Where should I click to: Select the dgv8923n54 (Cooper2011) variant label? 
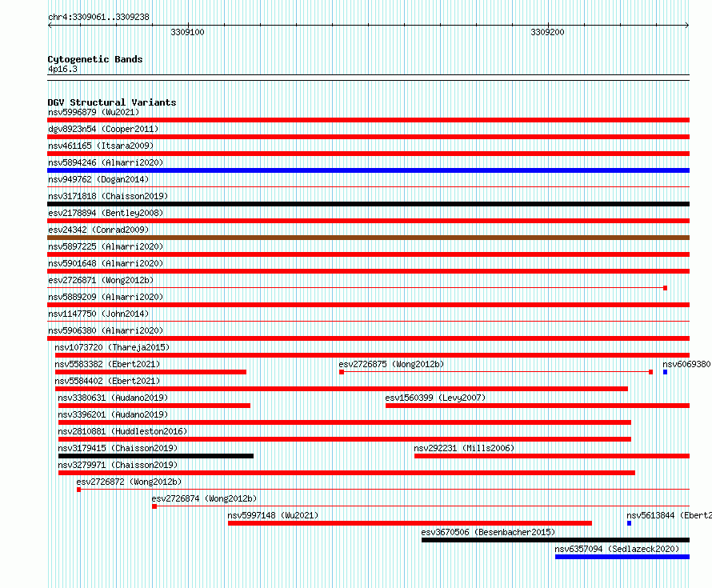point(103,129)
